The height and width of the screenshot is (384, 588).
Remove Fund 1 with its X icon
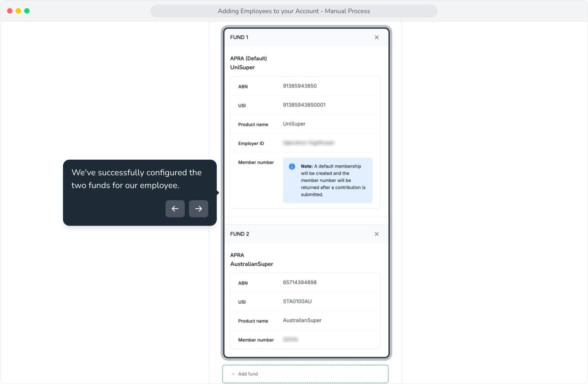point(377,37)
